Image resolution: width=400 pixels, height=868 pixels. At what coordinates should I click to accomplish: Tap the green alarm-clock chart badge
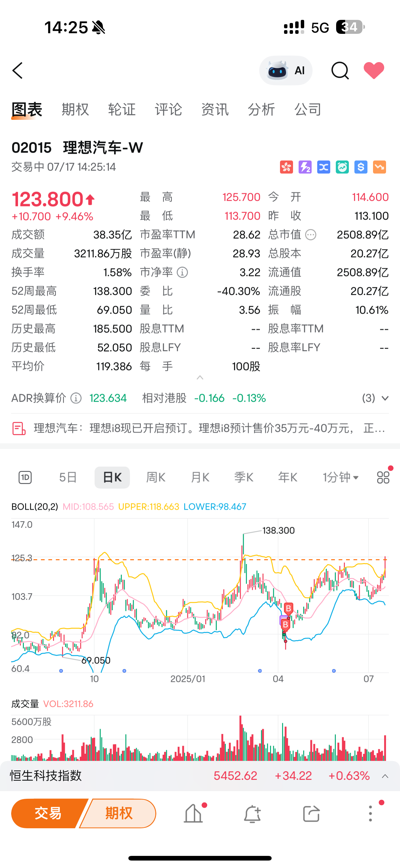[342, 167]
